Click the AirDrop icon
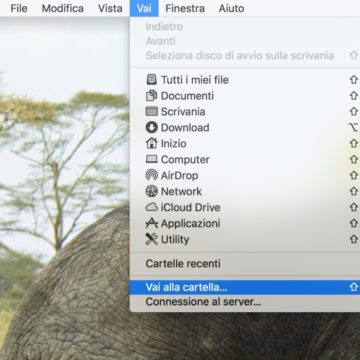The height and width of the screenshot is (360, 360). 152,175
